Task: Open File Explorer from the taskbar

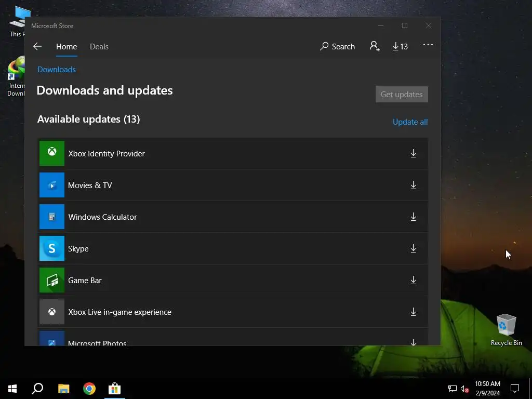Action: point(63,389)
